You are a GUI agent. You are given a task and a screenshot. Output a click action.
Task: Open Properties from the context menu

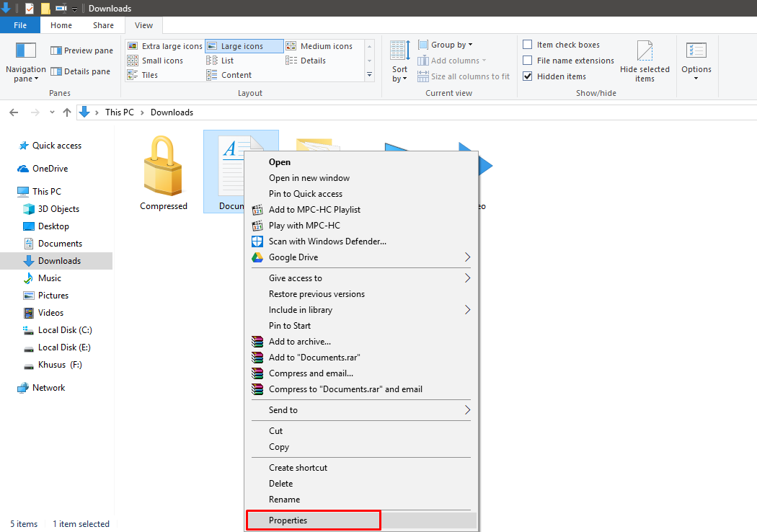(x=361, y=520)
